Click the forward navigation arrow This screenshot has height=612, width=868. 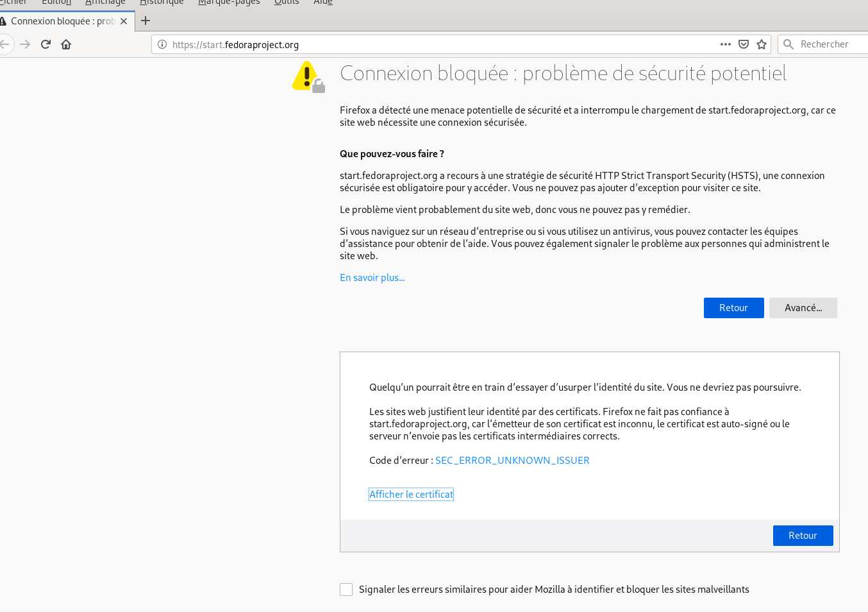coord(25,44)
